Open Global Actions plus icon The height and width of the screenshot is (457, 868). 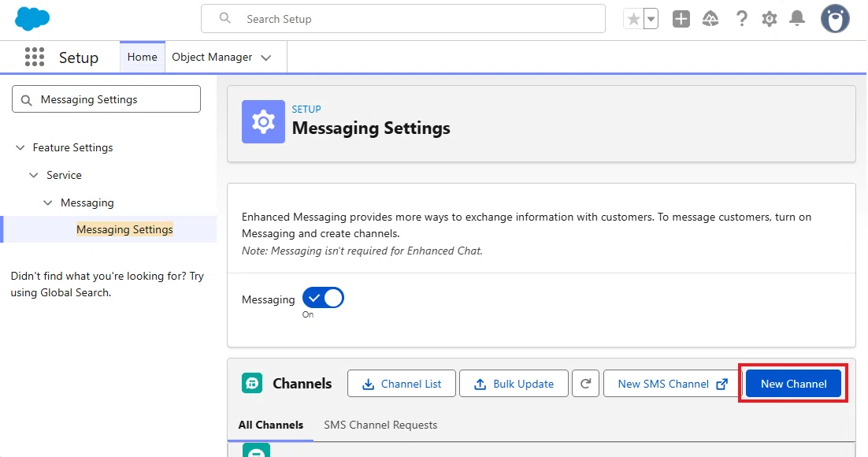(x=681, y=19)
